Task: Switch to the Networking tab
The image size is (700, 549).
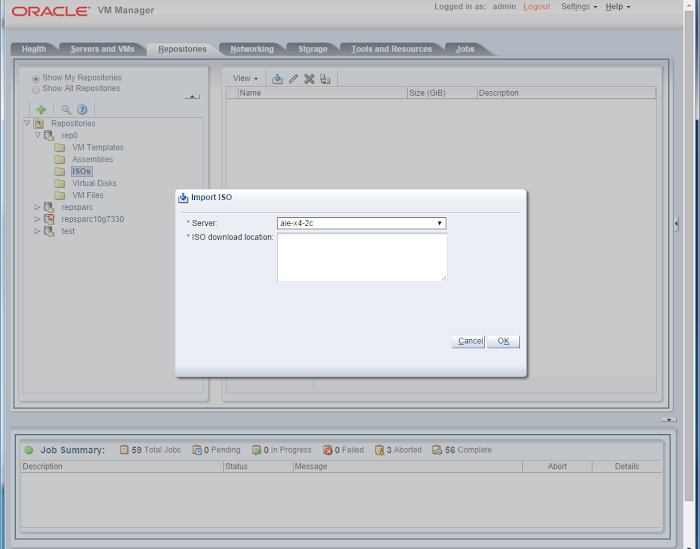Action: [x=252, y=49]
